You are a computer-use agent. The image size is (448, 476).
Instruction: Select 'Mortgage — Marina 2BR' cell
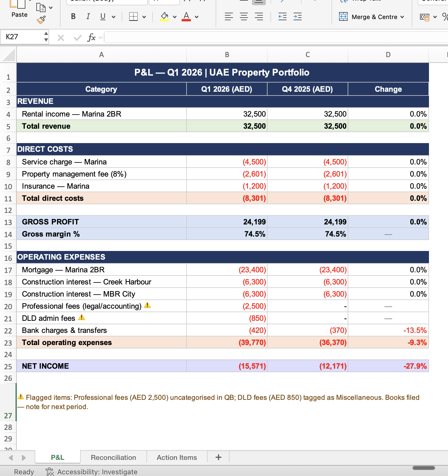click(101, 270)
